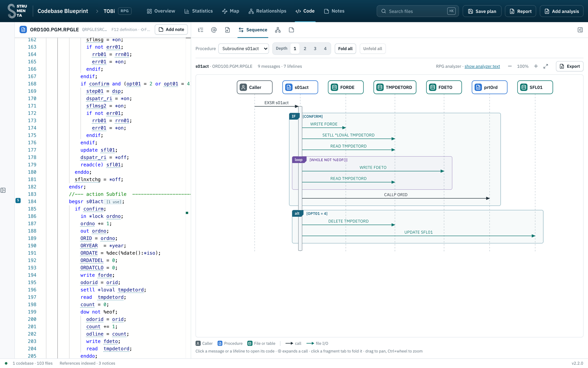This screenshot has width=588, height=368.
Task: Zoom in with the plus icon
Action: point(536,66)
